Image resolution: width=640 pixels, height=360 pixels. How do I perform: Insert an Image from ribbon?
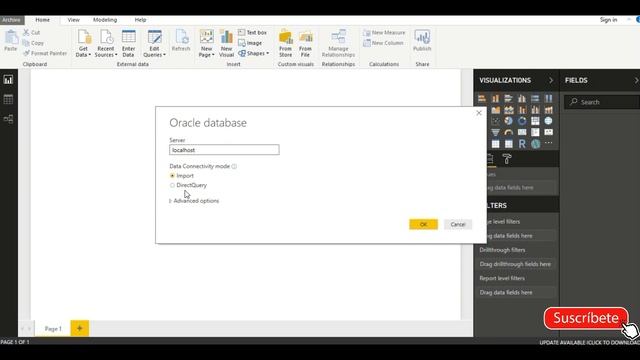pos(250,43)
